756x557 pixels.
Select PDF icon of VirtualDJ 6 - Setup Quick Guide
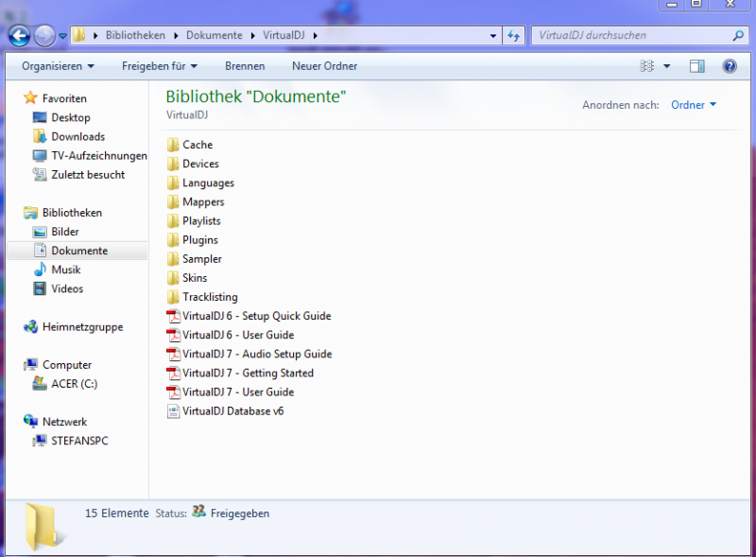(173, 316)
